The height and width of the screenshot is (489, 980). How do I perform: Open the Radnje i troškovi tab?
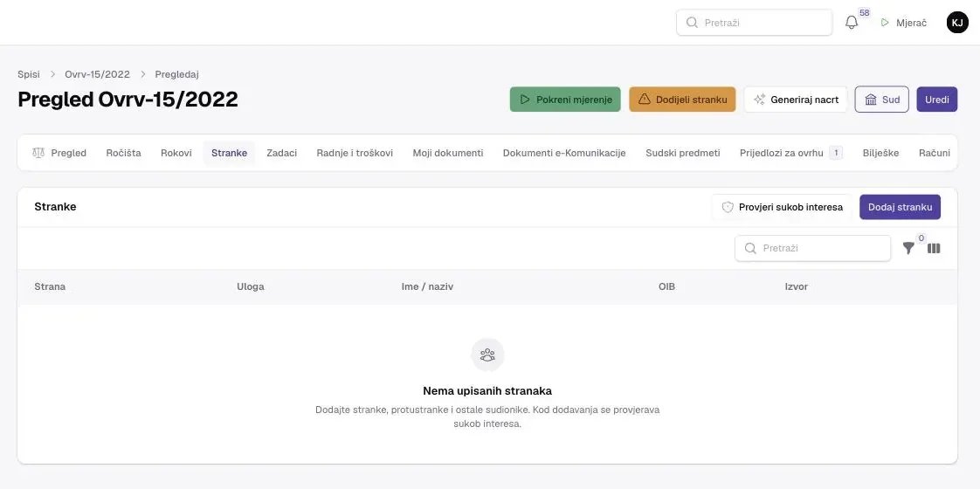tap(355, 153)
